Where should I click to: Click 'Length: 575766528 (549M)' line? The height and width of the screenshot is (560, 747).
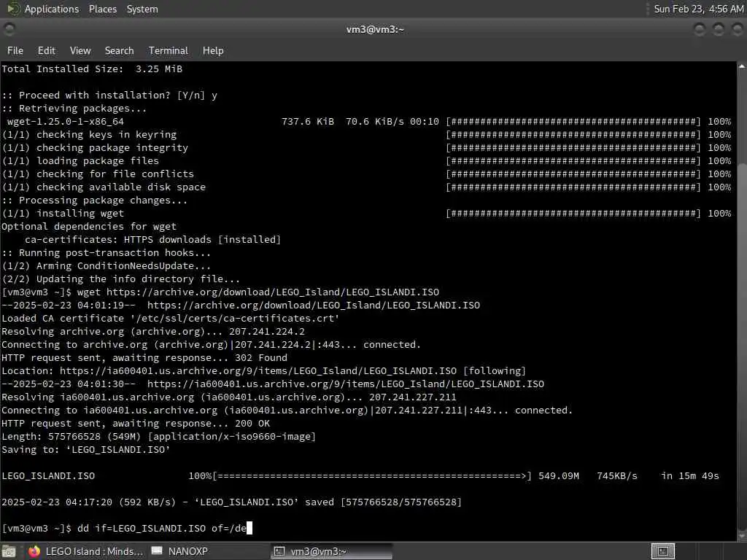click(158, 437)
